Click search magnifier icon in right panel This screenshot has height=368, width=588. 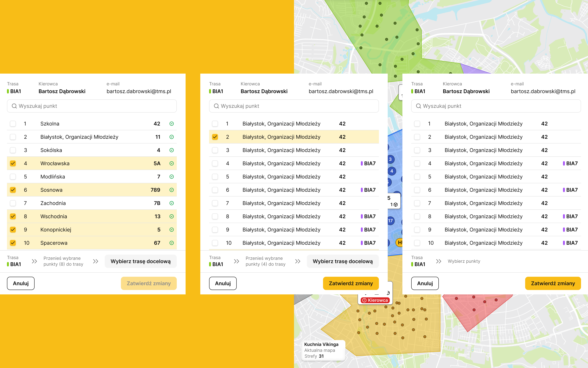pyautogui.click(x=419, y=106)
